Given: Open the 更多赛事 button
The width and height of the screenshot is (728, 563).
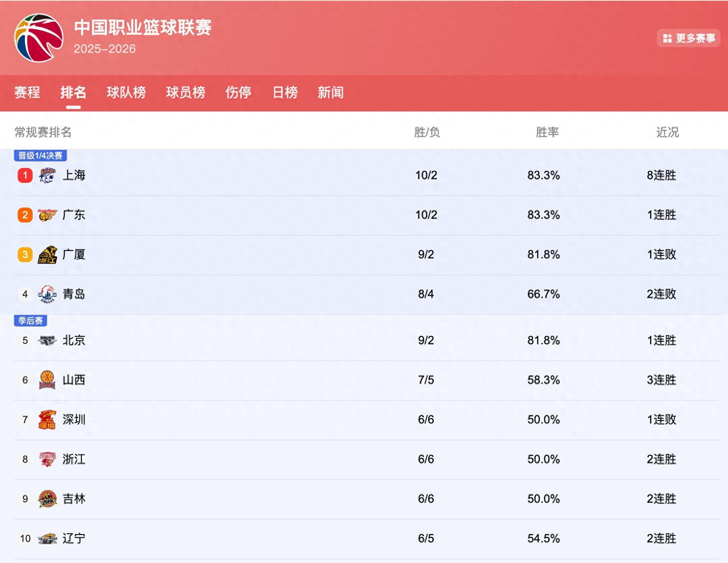Looking at the screenshot, I should 688,38.
